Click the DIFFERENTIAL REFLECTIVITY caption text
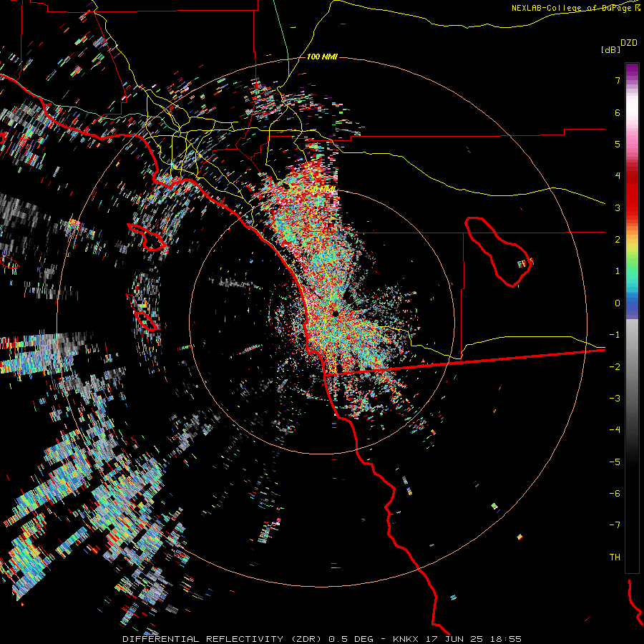This screenshot has height=644, width=644. tap(203, 639)
